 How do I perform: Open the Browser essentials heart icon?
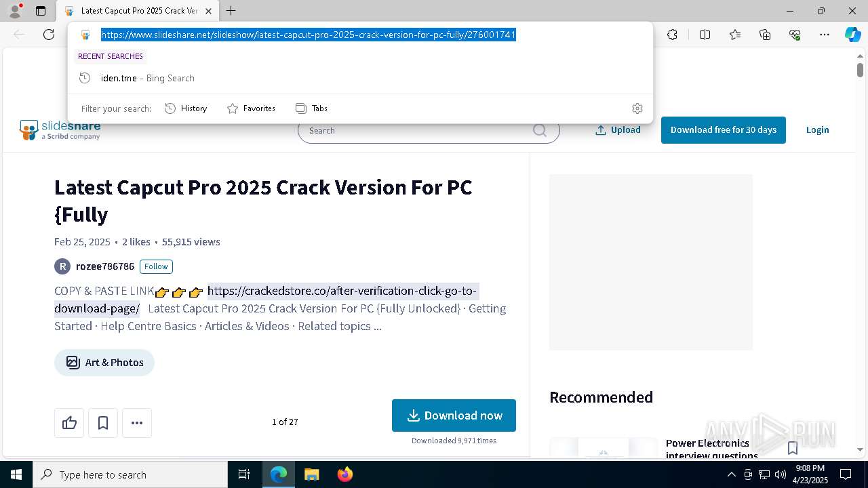point(795,35)
